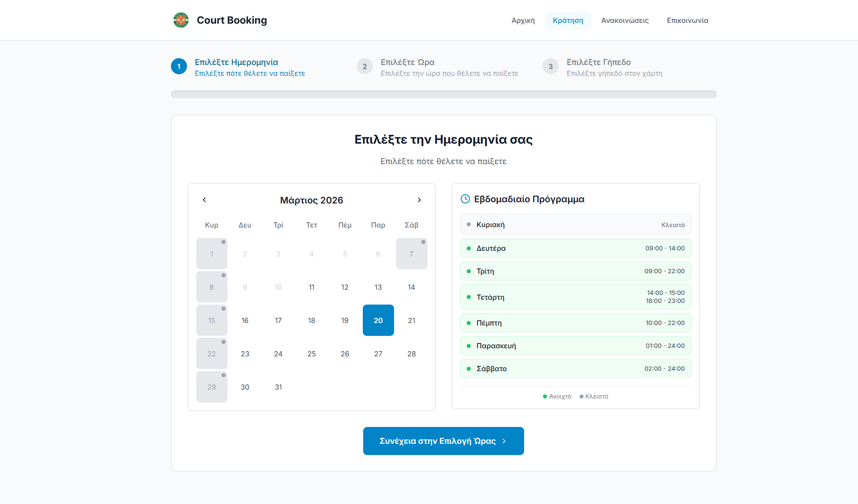Click Τρίτη 09:00 - 22:00 schedule row
This screenshot has width=858, height=504.
[x=575, y=271]
